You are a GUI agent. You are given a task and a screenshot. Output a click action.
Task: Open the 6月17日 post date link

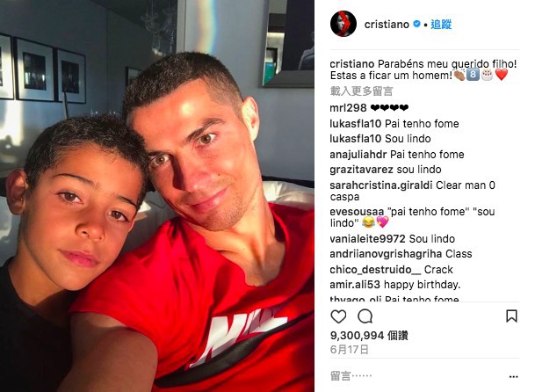pyautogui.click(x=350, y=349)
